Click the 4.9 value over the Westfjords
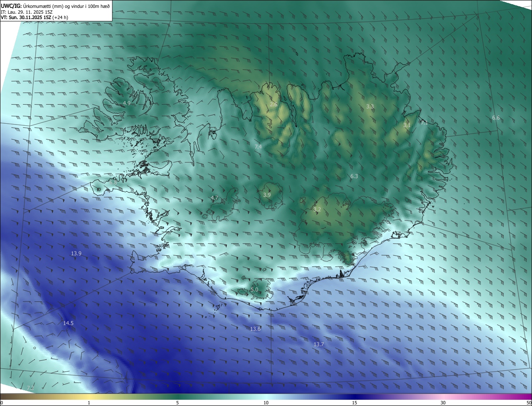This screenshot has height=406, width=532. tap(127, 103)
